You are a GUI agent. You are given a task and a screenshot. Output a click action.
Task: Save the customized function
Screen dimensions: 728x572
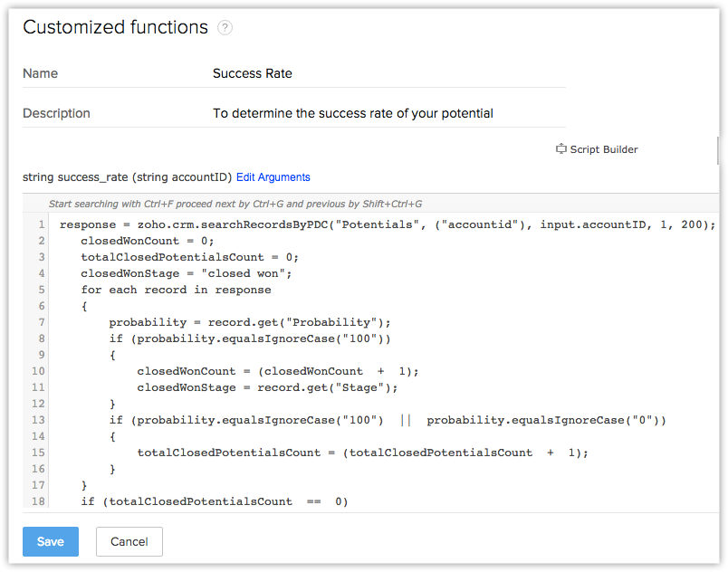(51, 541)
